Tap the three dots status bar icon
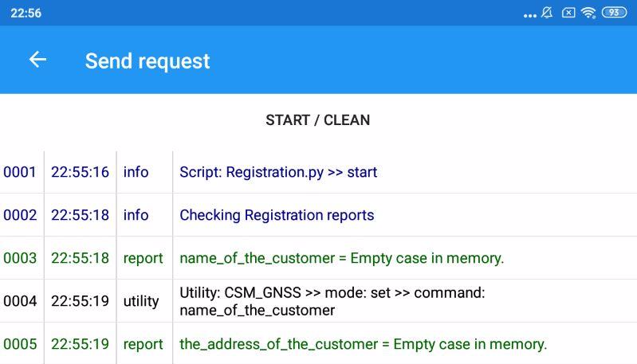 point(530,14)
